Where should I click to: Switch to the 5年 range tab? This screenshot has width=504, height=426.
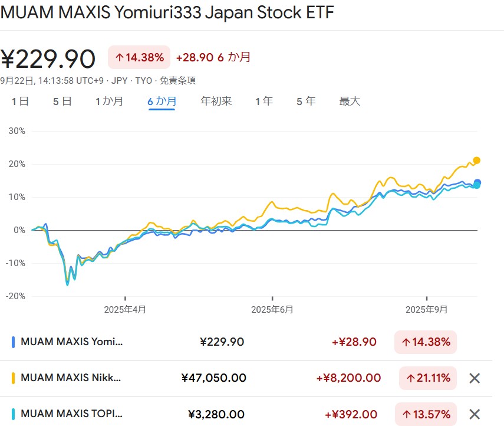[x=306, y=101]
